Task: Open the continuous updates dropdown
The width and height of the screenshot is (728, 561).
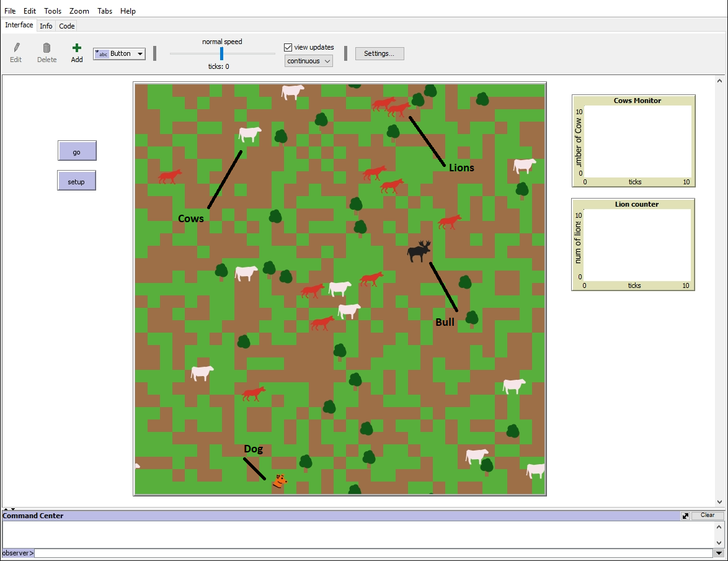Action: (x=327, y=60)
